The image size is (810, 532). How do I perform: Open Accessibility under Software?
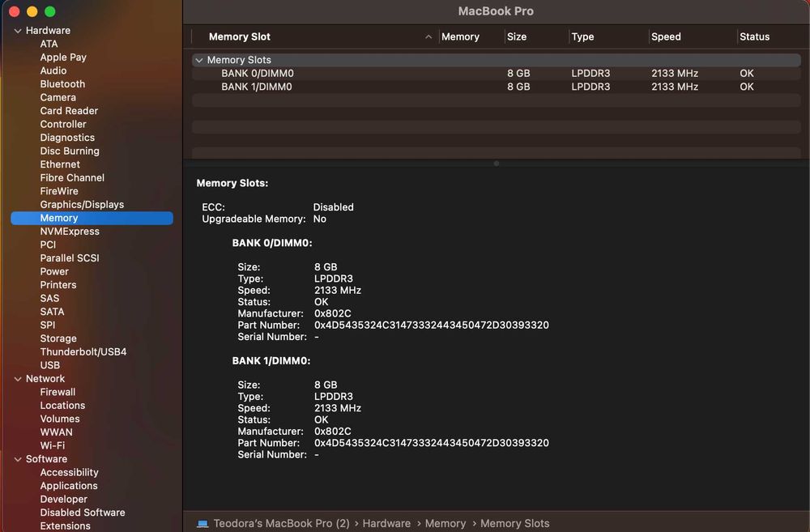[69, 473]
